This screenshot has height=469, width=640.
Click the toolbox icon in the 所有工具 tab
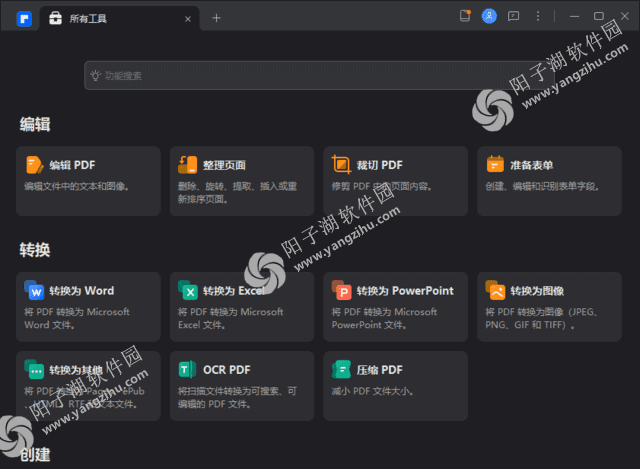point(56,18)
